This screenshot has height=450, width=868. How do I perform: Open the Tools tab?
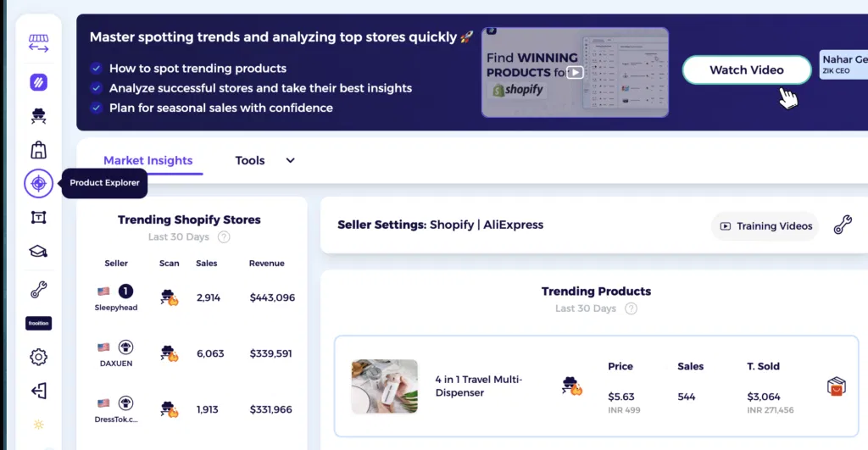pyautogui.click(x=250, y=160)
